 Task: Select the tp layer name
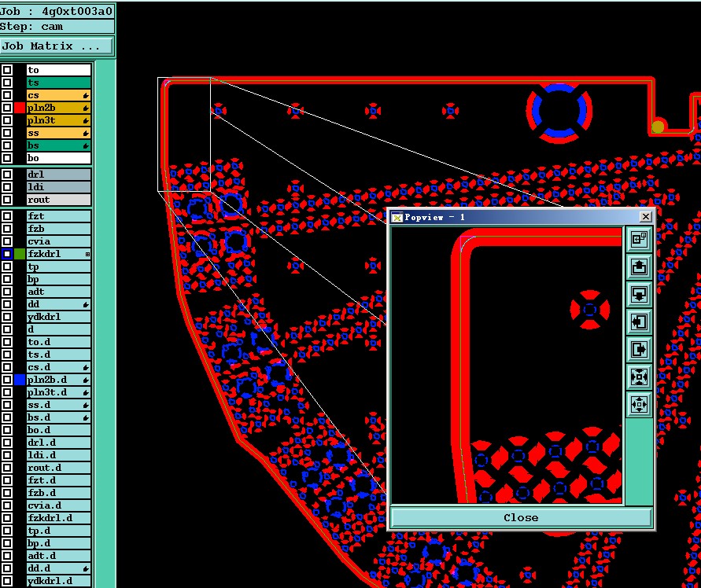[58, 266]
